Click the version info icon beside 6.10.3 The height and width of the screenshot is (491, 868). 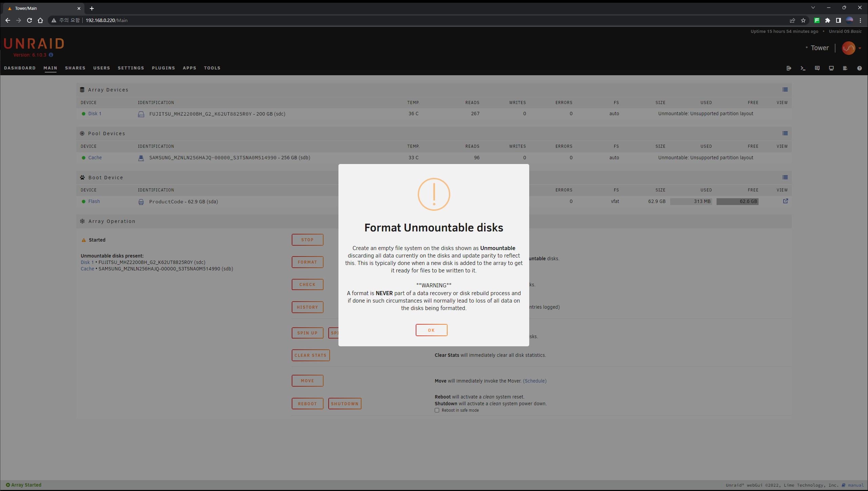[x=51, y=55]
